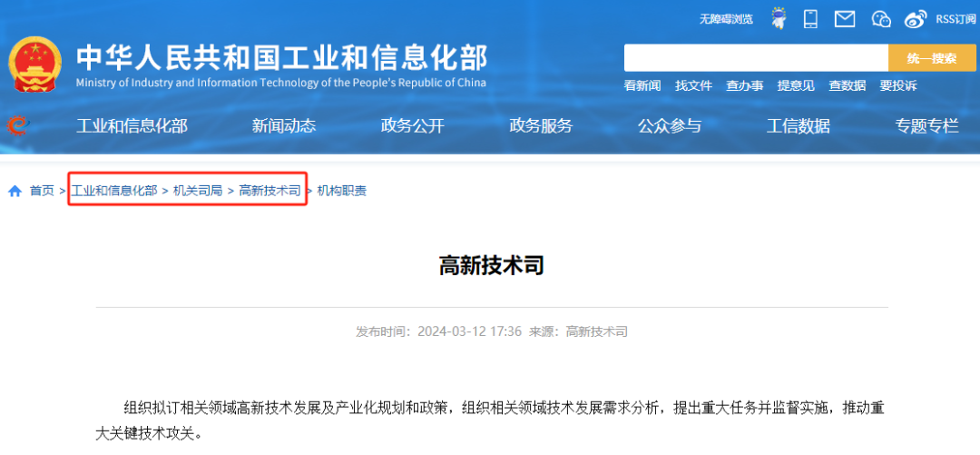Open the RSS订阅 link
This screenshot has height=455, width=980.
point(955,19)
